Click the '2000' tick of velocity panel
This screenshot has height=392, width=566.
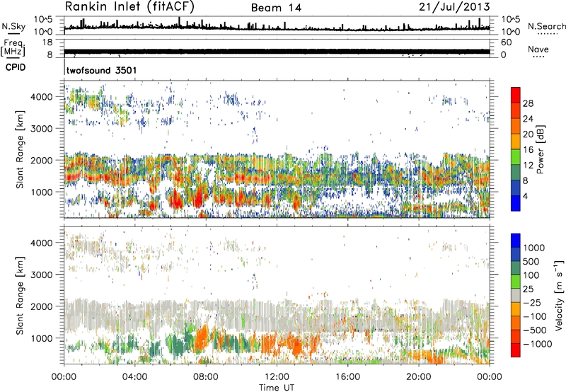(42, 306)
